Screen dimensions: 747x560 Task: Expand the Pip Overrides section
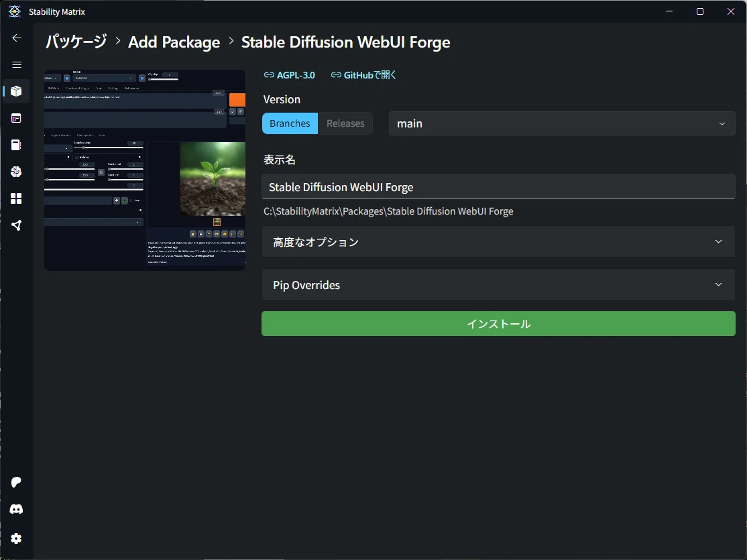pos(498,284)
